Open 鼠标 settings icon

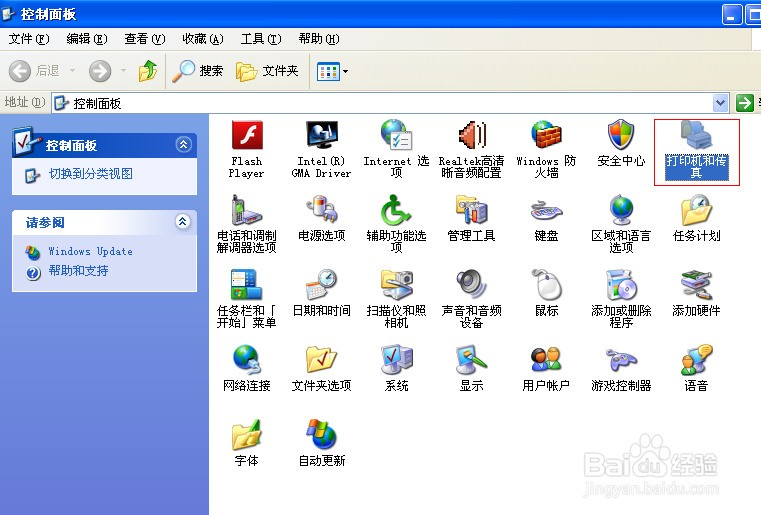tap(546, 293)
